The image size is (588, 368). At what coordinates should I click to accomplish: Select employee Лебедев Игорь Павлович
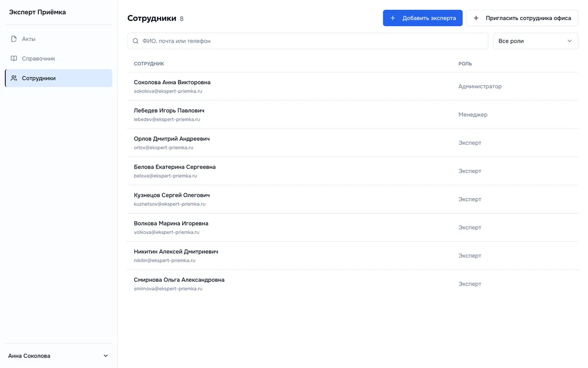[169, 110]
